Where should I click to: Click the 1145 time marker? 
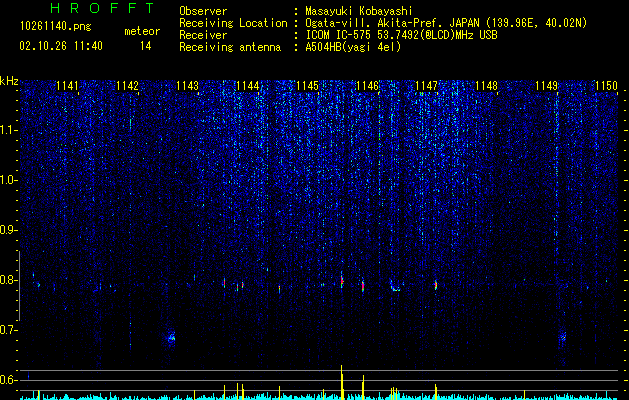pos(307,86)
